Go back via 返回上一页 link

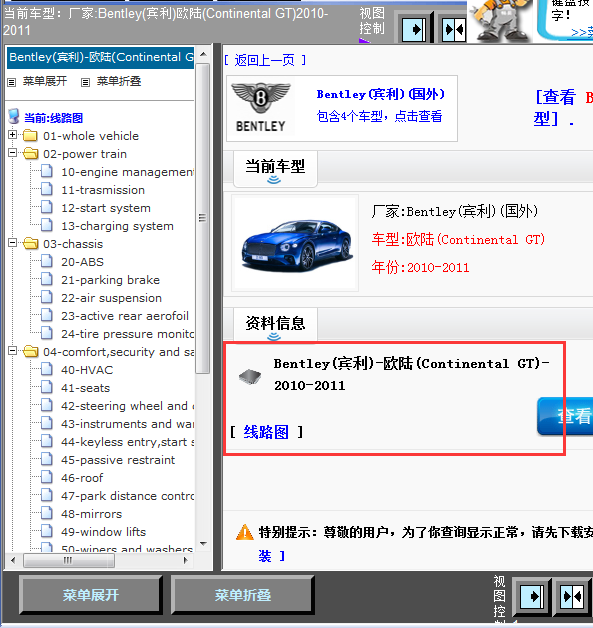[x=265, y=60]
